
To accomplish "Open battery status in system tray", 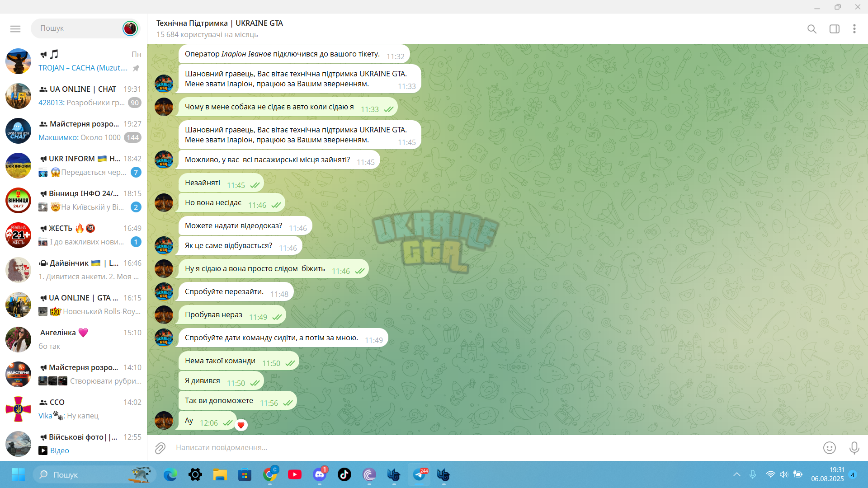I will tap(798, 474).
